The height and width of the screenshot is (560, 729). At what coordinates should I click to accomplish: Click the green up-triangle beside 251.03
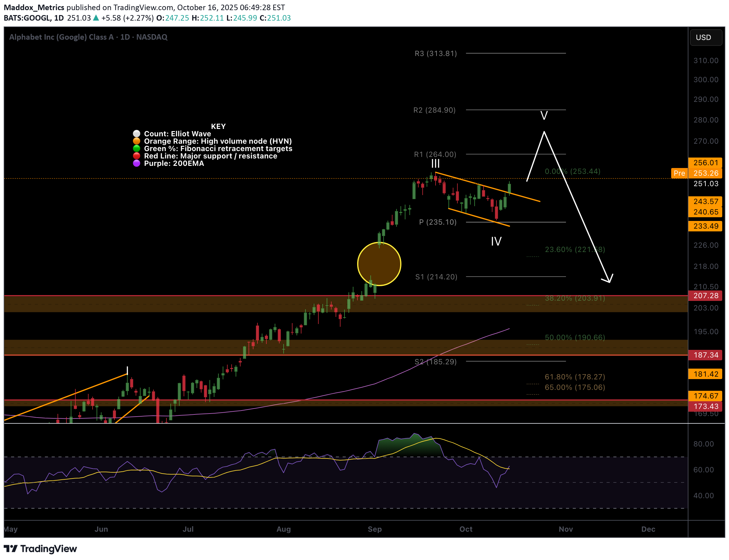[x=96, y=18]
